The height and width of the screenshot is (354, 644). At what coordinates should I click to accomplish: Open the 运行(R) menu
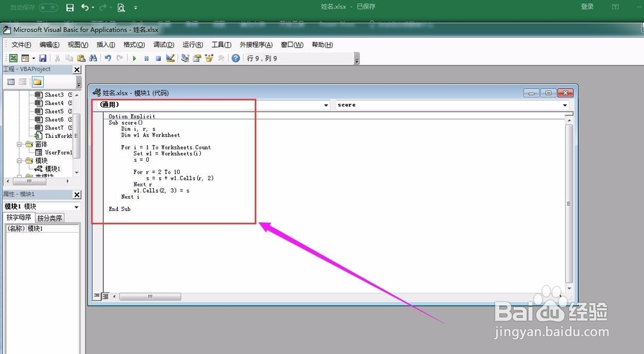193,45
